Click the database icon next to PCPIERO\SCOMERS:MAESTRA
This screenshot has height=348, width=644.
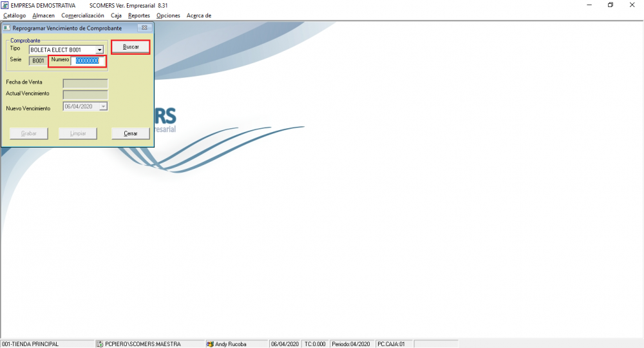pos(100,344)
